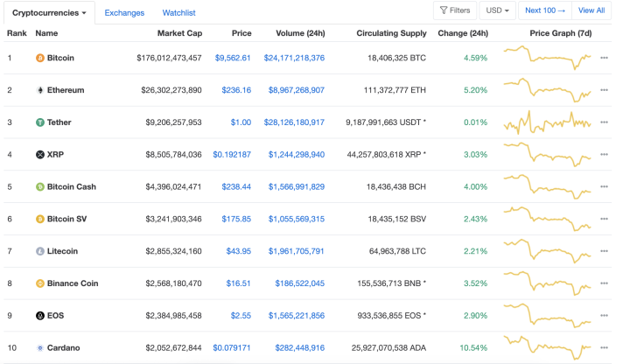The image size is (623, 364).
Task: Open the three-dot menu for Cardano row
Action: (604, 347)
